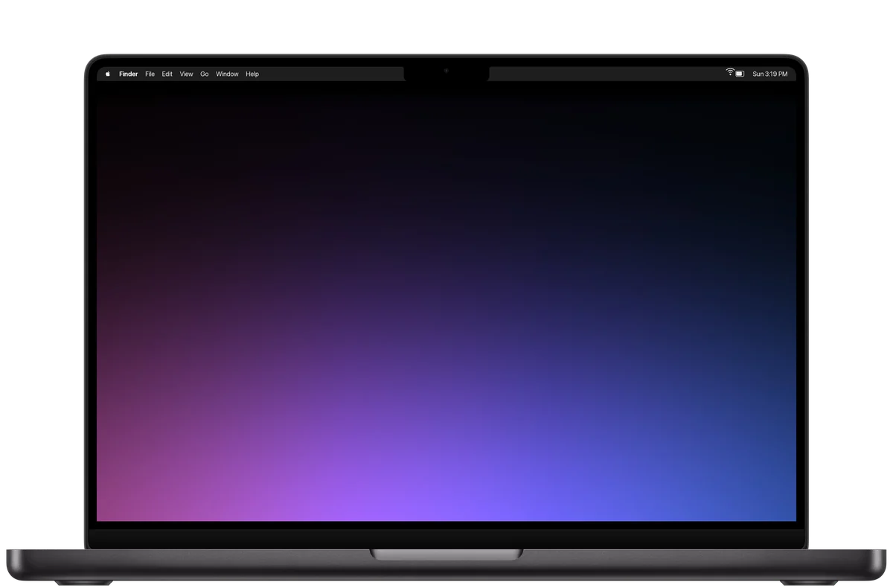Open the Window menu
Image resolution: width=893 pixels, height=588 pixels.
point(227,74)
